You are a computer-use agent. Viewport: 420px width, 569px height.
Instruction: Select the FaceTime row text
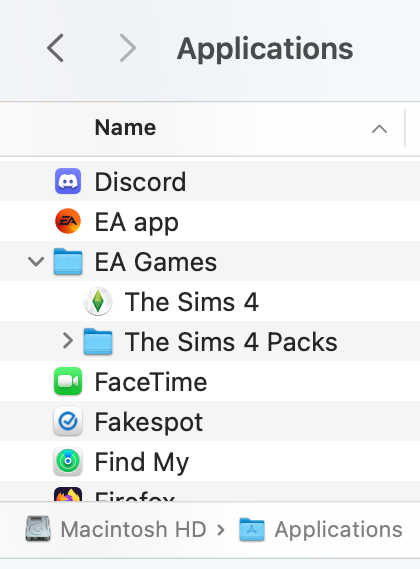pos(151,382)
